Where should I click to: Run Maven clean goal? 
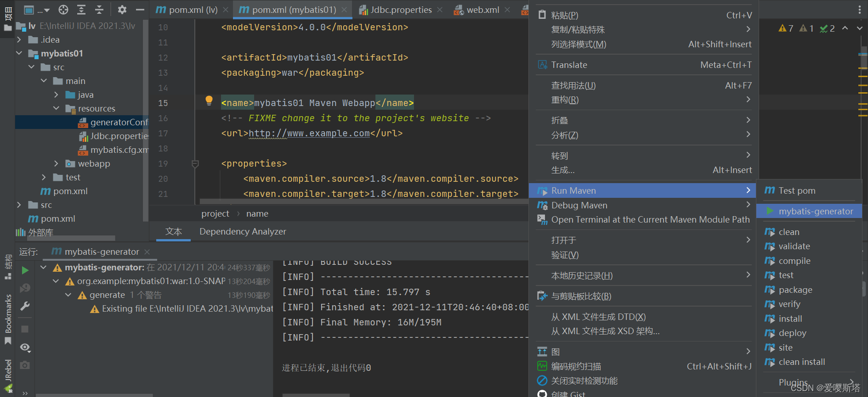pos(810,232)
